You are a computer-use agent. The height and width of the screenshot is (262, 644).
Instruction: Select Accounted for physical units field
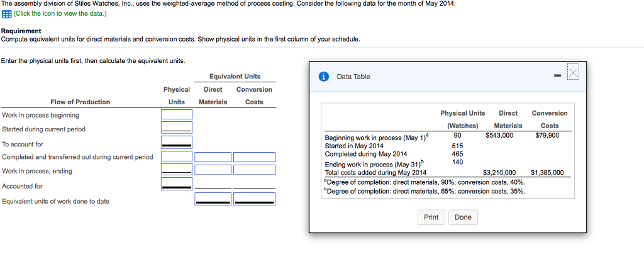(x=177, y=183)
